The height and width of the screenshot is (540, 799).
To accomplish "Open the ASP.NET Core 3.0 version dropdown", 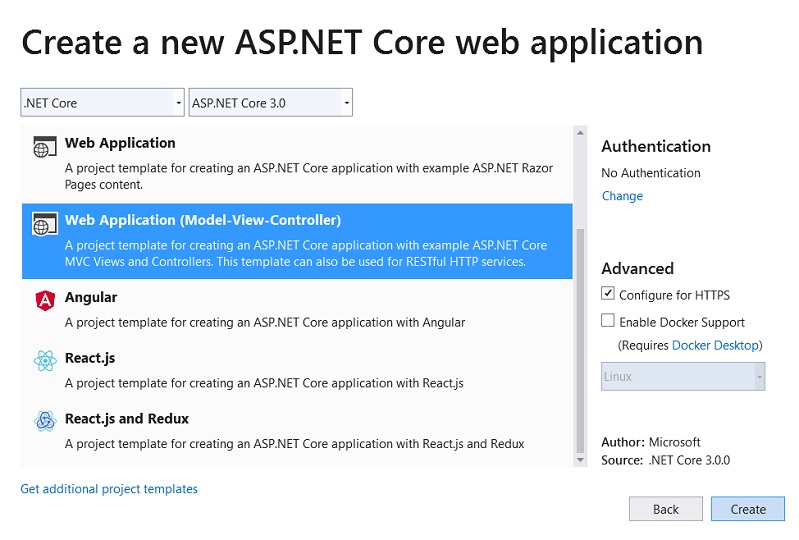I will coord(271,102).
